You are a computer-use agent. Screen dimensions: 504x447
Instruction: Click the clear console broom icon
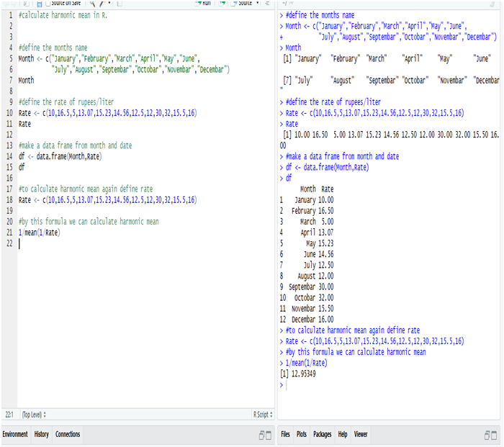coord(493,4)
